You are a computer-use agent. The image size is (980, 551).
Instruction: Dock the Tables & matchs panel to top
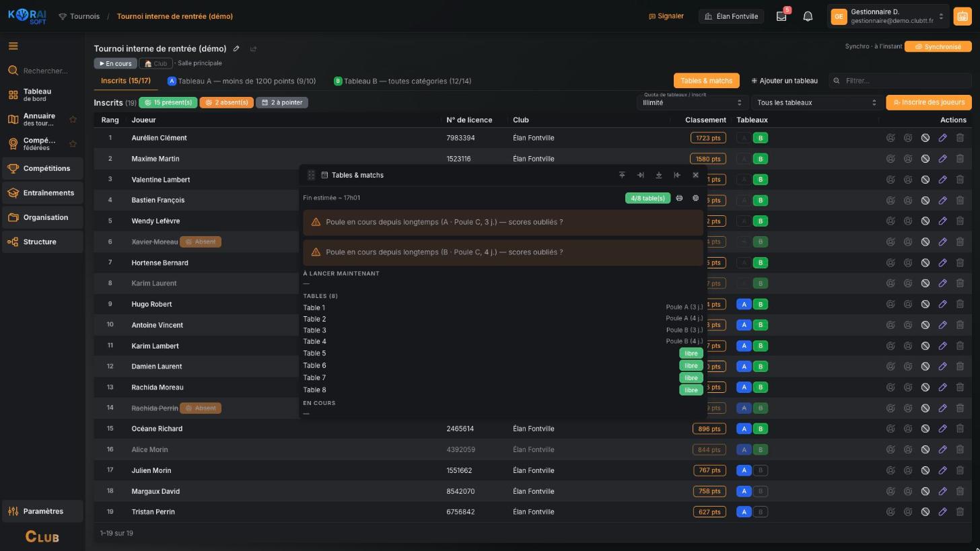[x=622, y=175]
